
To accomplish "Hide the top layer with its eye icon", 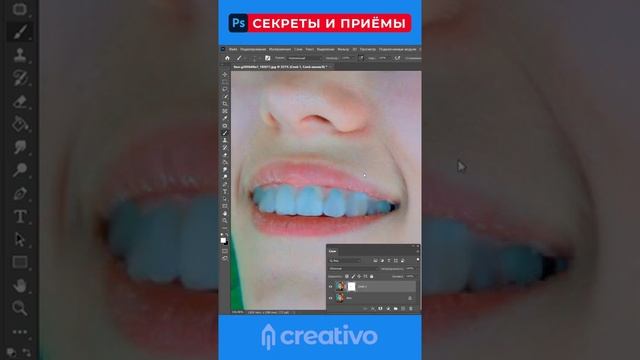I will coord(331,287).
